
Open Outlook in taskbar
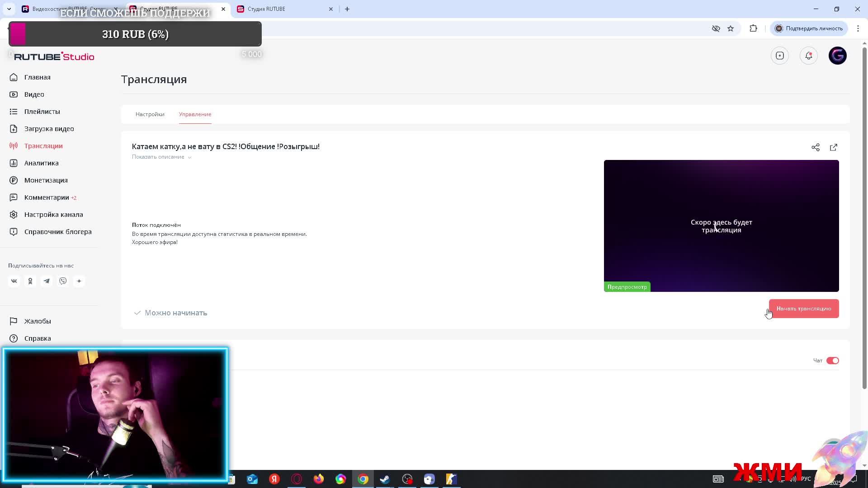click(x=252, y=479)
